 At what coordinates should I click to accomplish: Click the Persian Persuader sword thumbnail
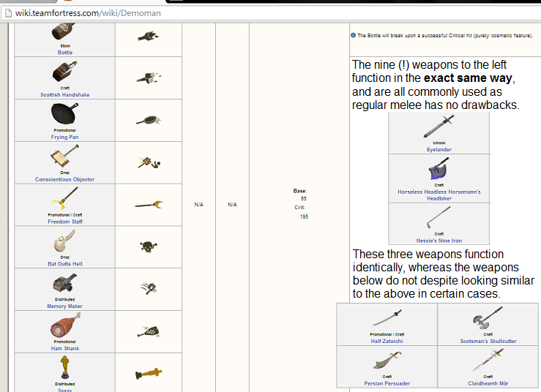pyautogui.click(x=387, y=361)
